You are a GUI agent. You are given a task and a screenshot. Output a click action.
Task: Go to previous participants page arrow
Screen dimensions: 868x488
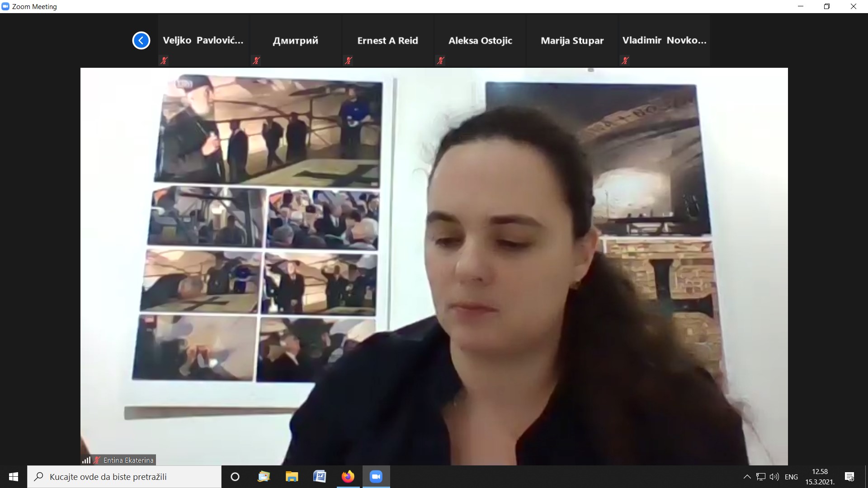pos(141,41)
